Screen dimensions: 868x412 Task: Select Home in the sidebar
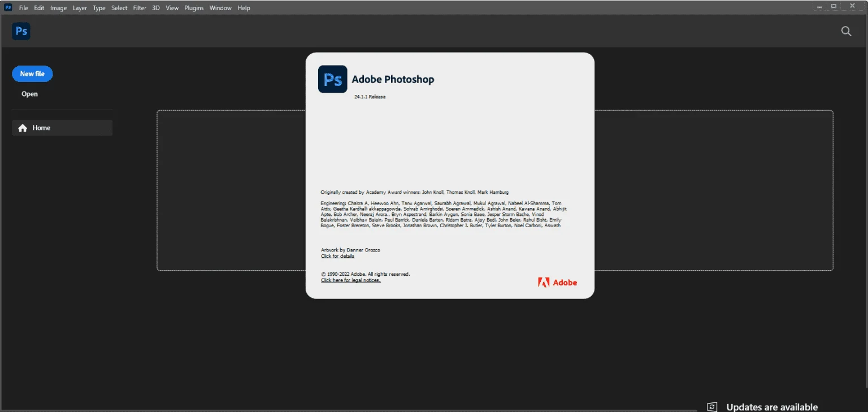pos(62,128)
